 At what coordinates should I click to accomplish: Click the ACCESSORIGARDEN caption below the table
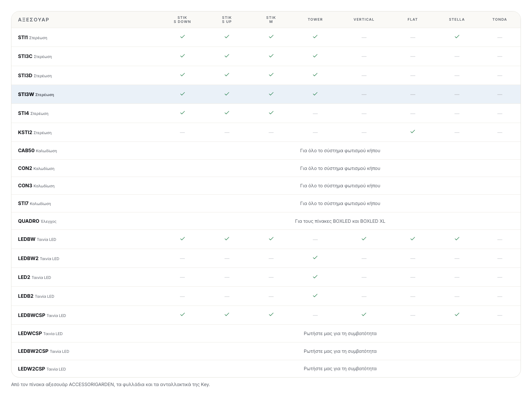pyautogui.click(x=110, y=385)
